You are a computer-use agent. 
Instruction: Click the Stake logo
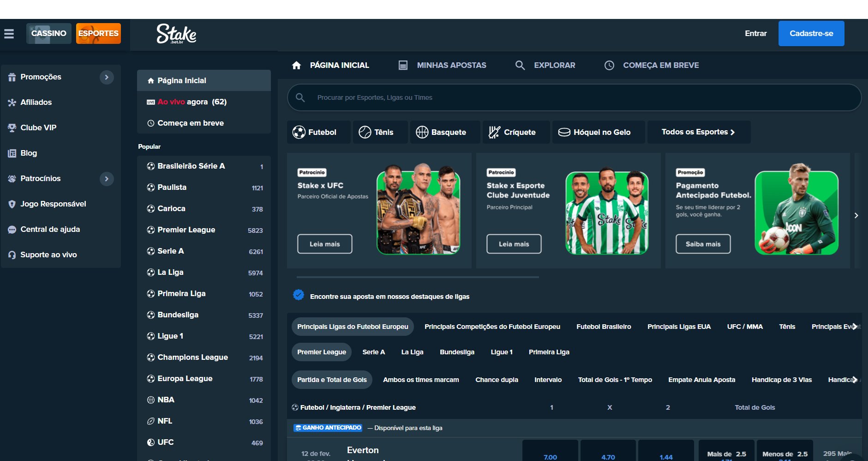pyautogui.click(x=176, y=34)
